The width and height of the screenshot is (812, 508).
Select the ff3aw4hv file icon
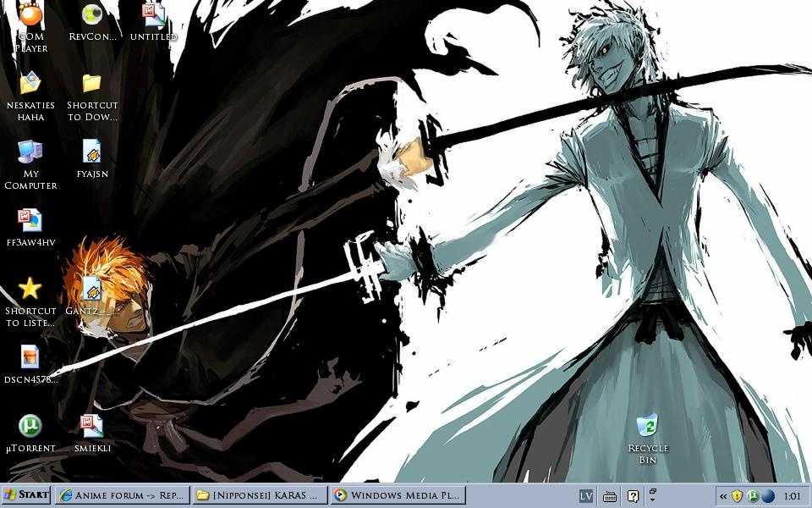point(30,220)
